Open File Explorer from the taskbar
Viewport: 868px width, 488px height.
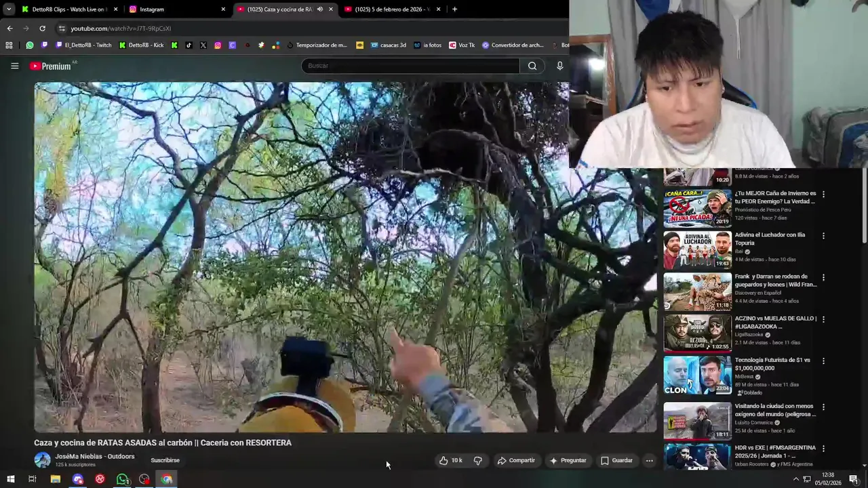pyautogui.click(x=56, y=479)
